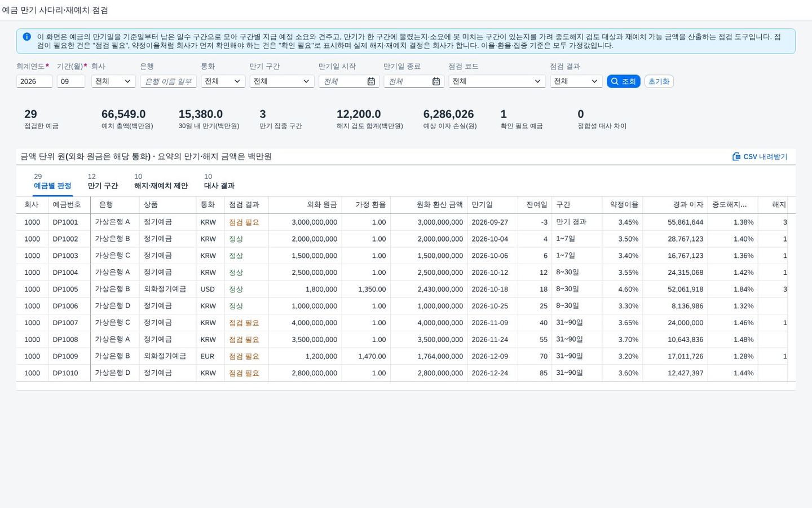
Task: Click the 기간(월) input field
Action: 71,81
